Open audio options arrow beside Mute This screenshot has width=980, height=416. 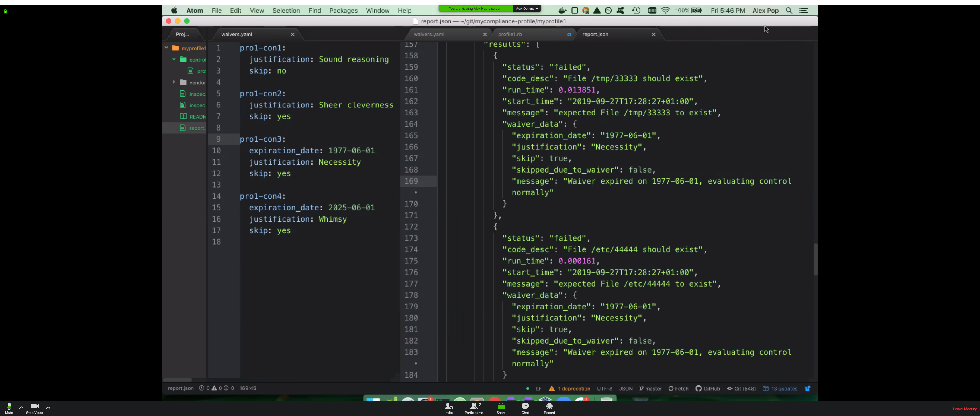tap(21, 407)
